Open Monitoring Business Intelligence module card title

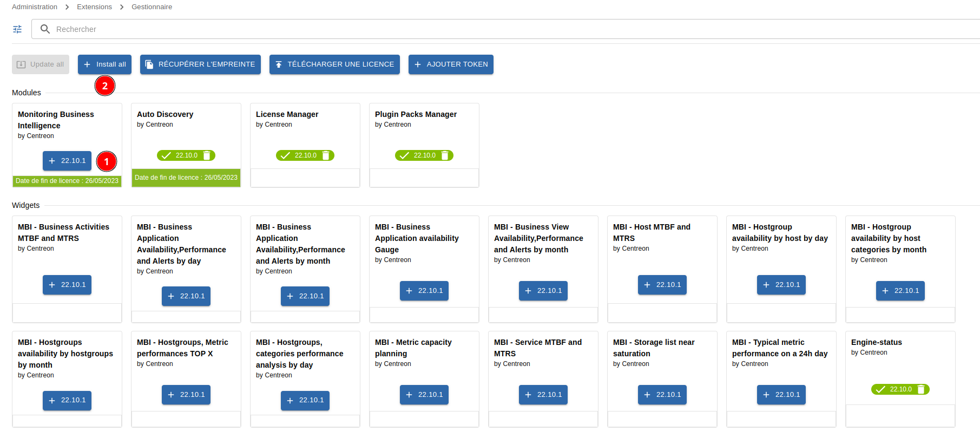pyautogui.click(x=56, y=120)
